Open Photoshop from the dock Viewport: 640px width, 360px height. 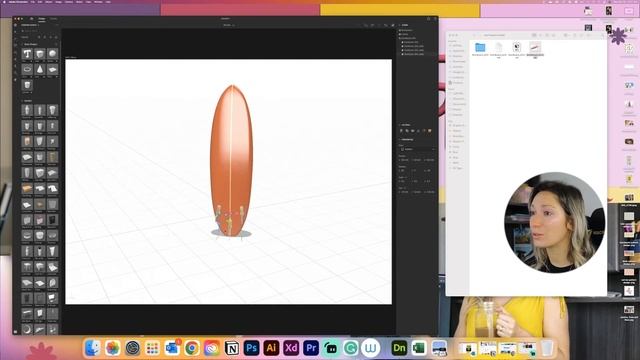251,348
